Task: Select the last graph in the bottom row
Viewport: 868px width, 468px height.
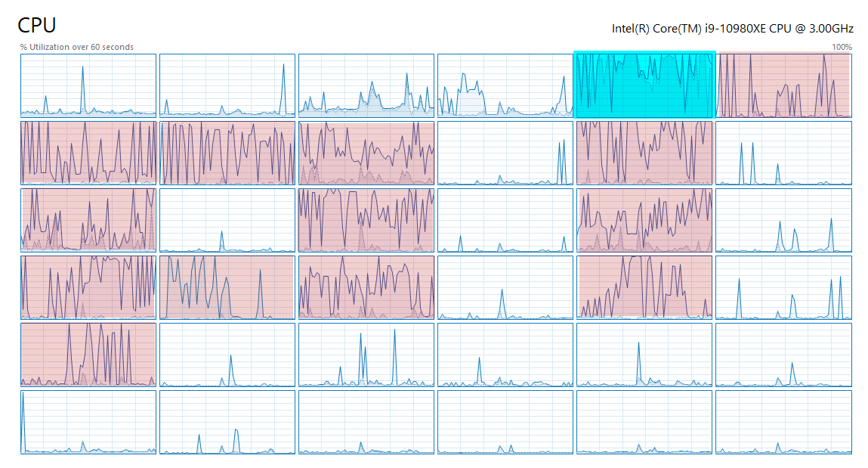Action: coord(784,422)
